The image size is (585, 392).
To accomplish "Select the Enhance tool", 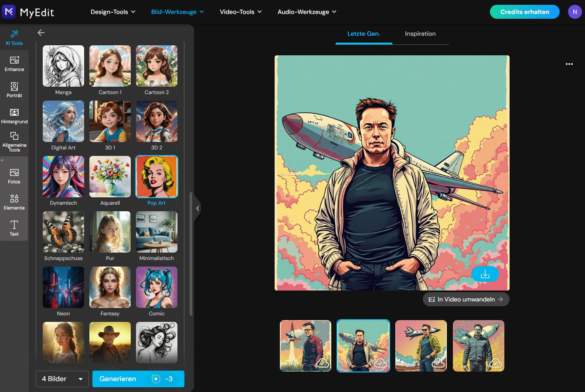I will 14,64.
